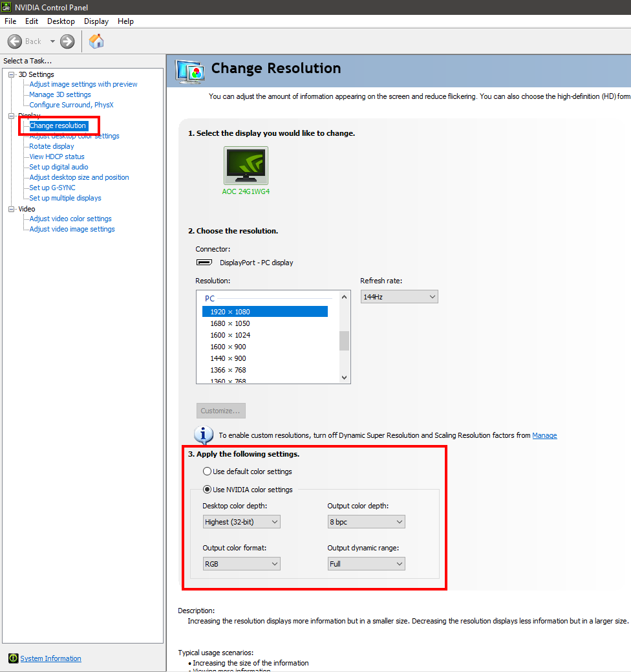
Task: Open the System Information link
Action: click(x=50, y=658)
